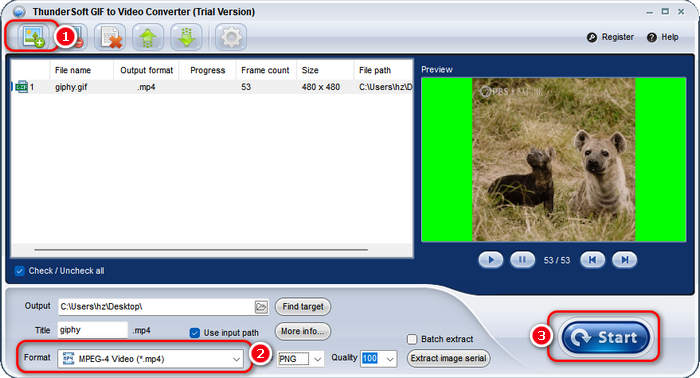
Task: Open settings via the gear toolbar icon
Action: (x=231, y=37)
